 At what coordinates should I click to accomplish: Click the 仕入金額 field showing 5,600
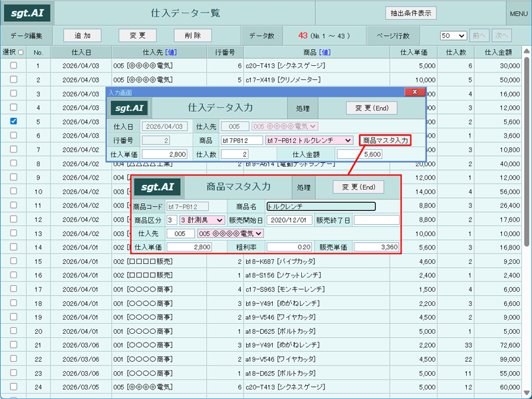(359, 154)
